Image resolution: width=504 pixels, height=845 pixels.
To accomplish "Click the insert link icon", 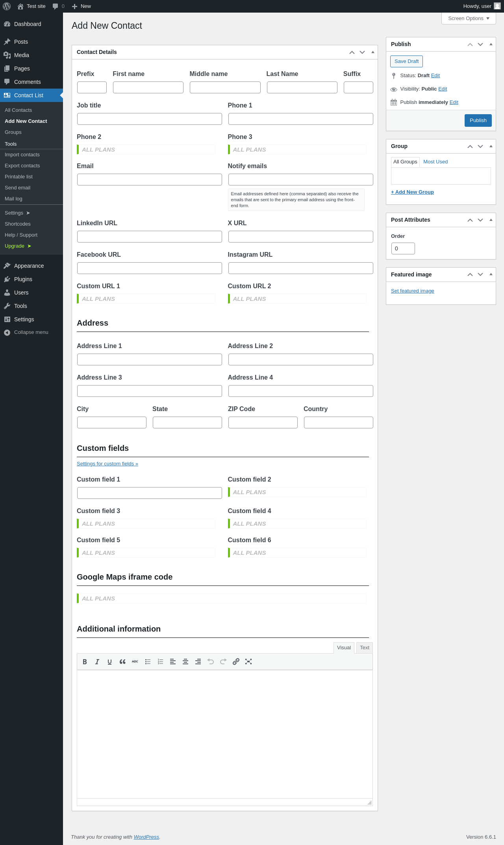I will [x=236, y=662].
